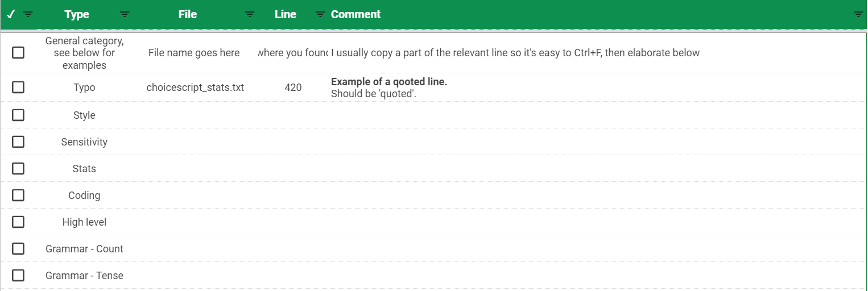Image resolution: width=868 pixels, height=291 pixels.
Task: Select the Comment column header
Action: pos(356,14)
